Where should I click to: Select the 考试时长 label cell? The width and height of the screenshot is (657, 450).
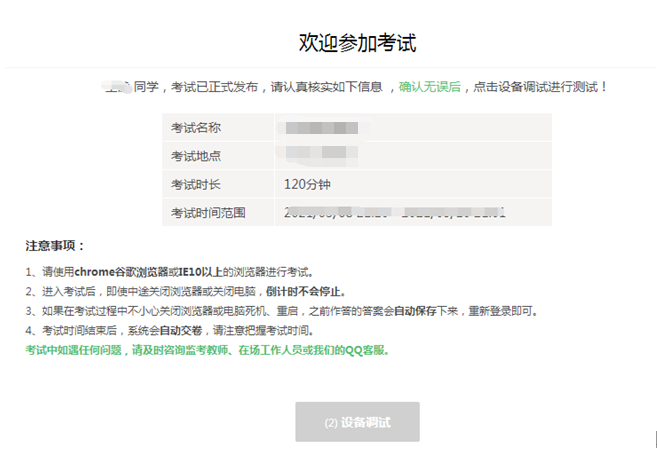[x=195, y=184]
